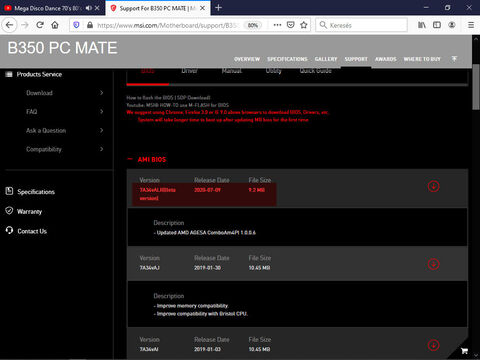Open the SUPPORT page section

point(356,59)
